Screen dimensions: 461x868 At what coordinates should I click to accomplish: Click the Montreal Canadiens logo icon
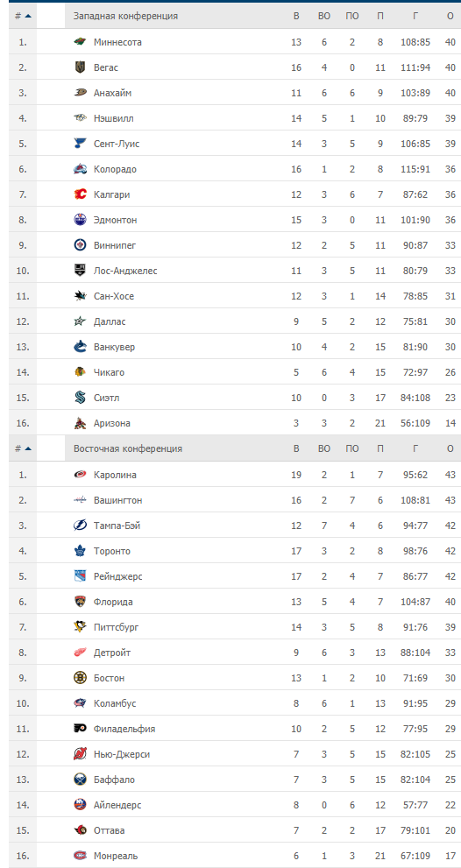pos(81,855)
